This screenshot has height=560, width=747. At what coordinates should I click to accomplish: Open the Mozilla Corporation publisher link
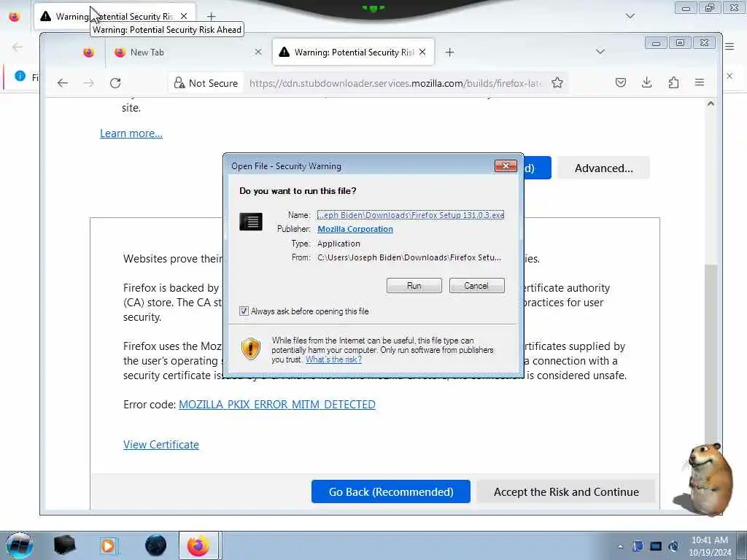355,229
